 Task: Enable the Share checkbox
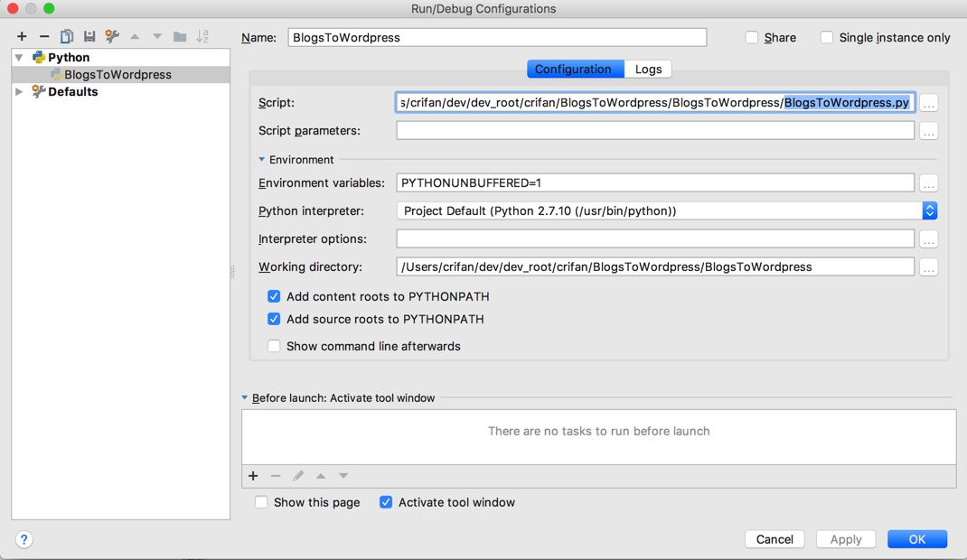click(752, 37)
